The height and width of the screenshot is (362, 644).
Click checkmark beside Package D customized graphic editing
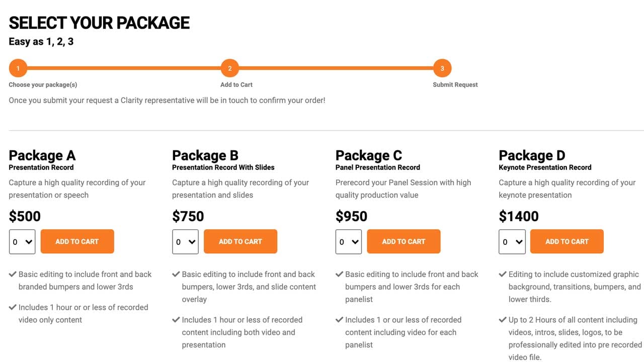pyautogui.click(x=503, y=275)
